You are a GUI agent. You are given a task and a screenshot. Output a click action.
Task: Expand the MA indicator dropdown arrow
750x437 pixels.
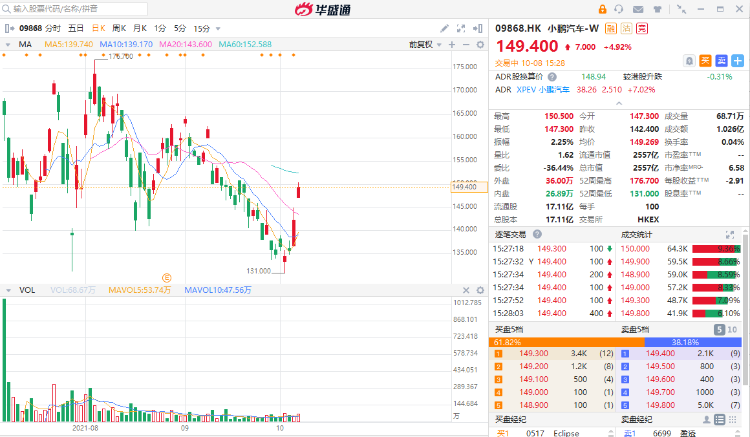[x=8, y=45]
